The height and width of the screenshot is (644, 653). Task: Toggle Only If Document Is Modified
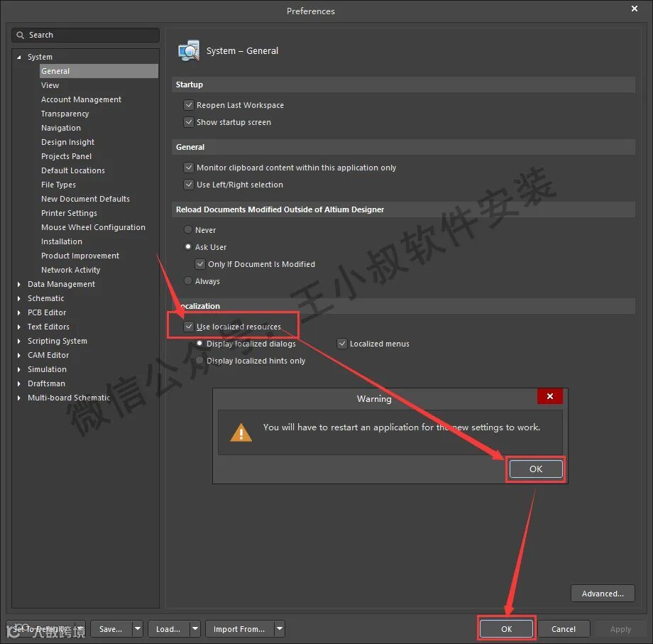click(200, 264)
